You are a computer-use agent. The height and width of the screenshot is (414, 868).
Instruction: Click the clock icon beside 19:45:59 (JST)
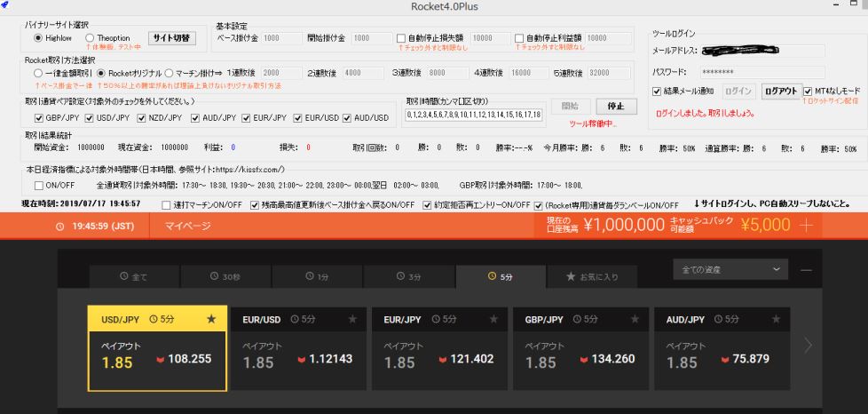point(59,227)
